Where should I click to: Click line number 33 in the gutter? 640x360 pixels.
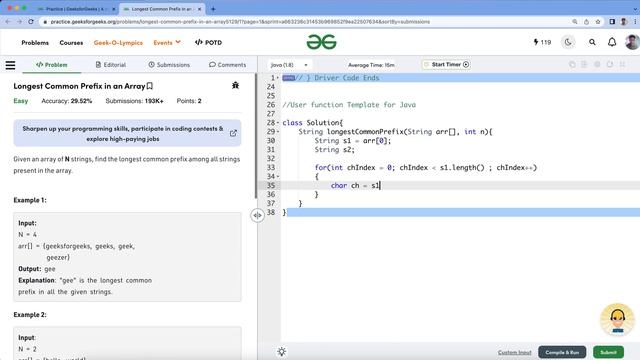point(271,167)
